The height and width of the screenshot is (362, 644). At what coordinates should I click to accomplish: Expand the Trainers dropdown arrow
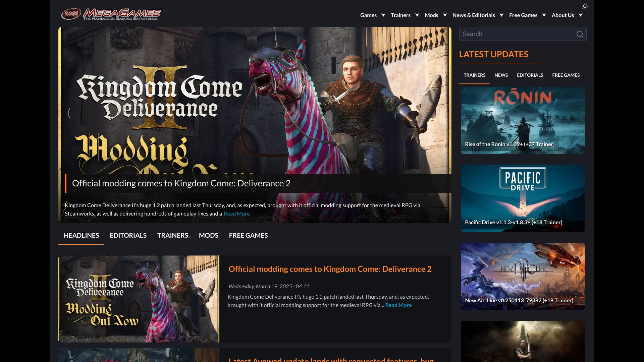(x=417, y=15)
